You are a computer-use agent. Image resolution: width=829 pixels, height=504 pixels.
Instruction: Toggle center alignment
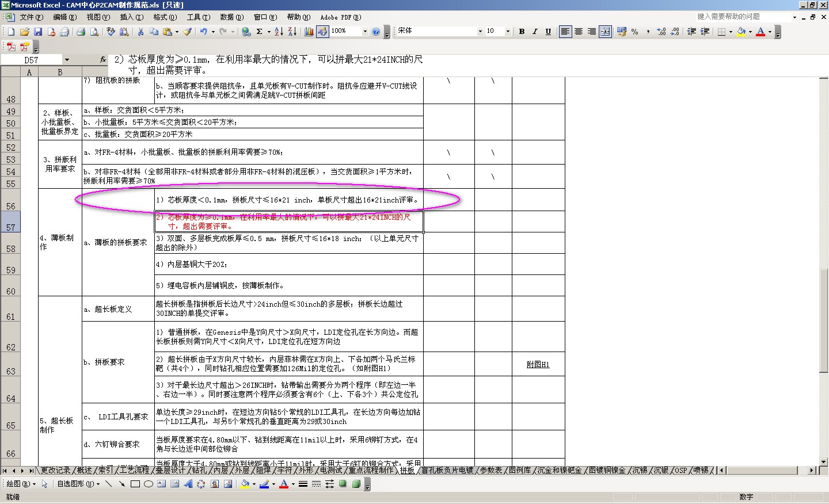(579, 32)
